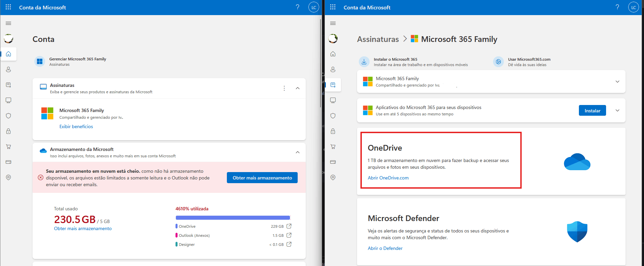644x266 pixels.
Task: Open the LC account avatar in the left window
Action: [314, 7]
